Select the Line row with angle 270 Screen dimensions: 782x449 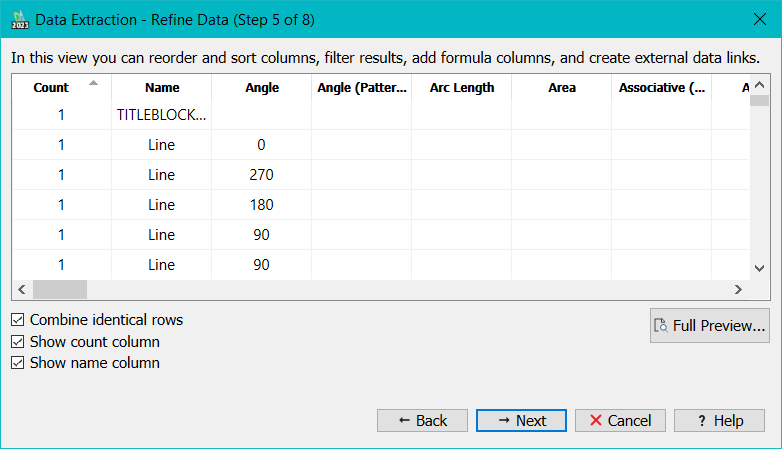[161, 175]
